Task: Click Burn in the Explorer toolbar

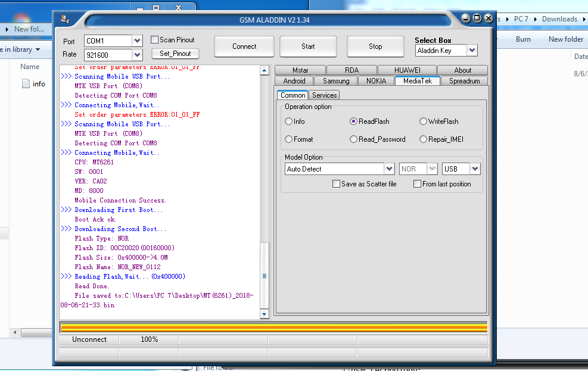Action: [x=523, y=39]
